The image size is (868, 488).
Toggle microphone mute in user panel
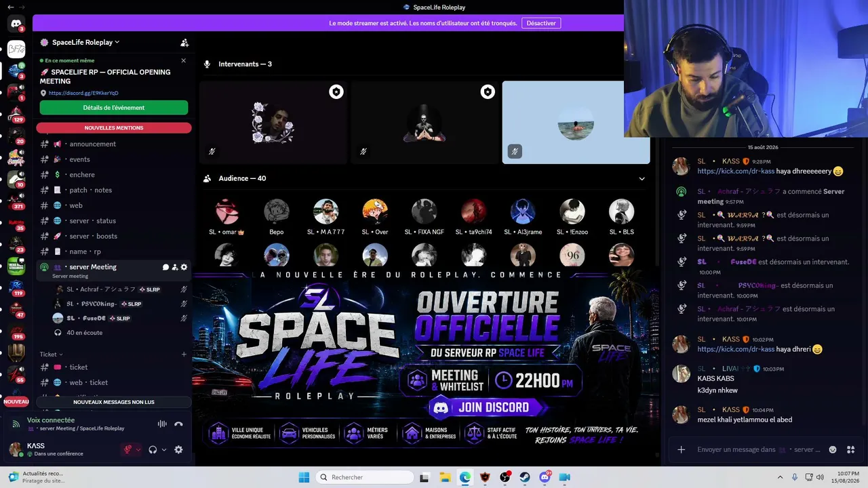pos(127,449)
